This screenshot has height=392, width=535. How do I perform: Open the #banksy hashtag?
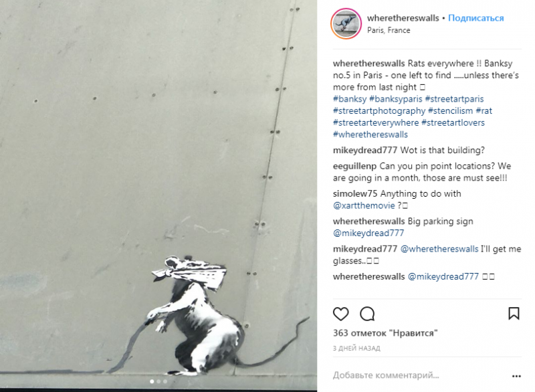pos(350,99)
